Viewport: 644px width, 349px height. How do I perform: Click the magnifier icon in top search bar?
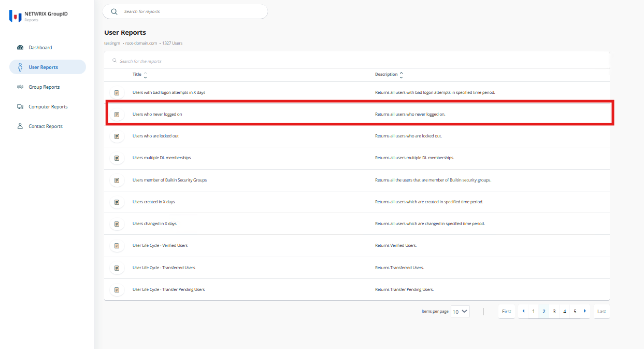point(114,11)
